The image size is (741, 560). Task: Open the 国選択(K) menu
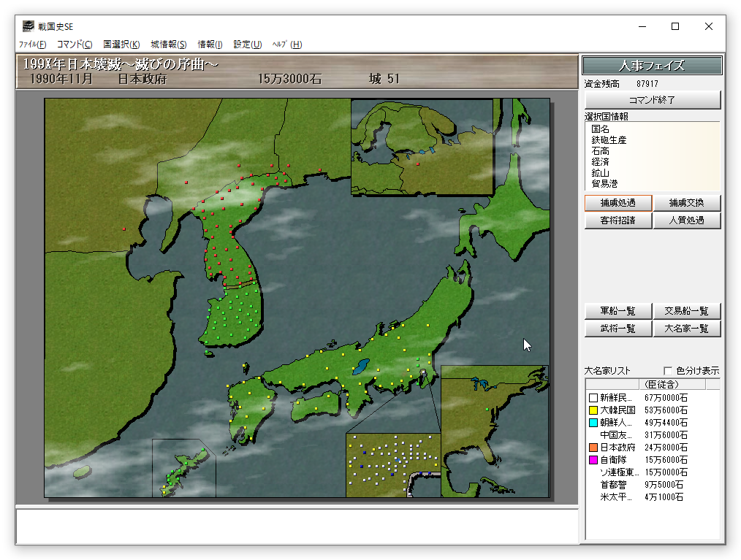[x=121, y=45]
